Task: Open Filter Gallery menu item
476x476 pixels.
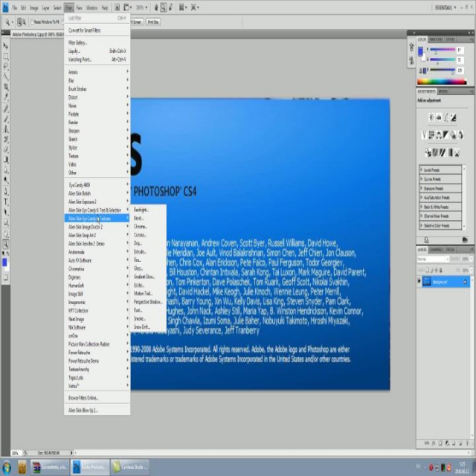Action: tap(97, 43)
